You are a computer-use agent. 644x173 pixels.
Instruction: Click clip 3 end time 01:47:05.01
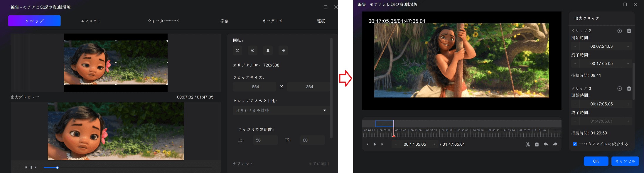coord(601,121)
